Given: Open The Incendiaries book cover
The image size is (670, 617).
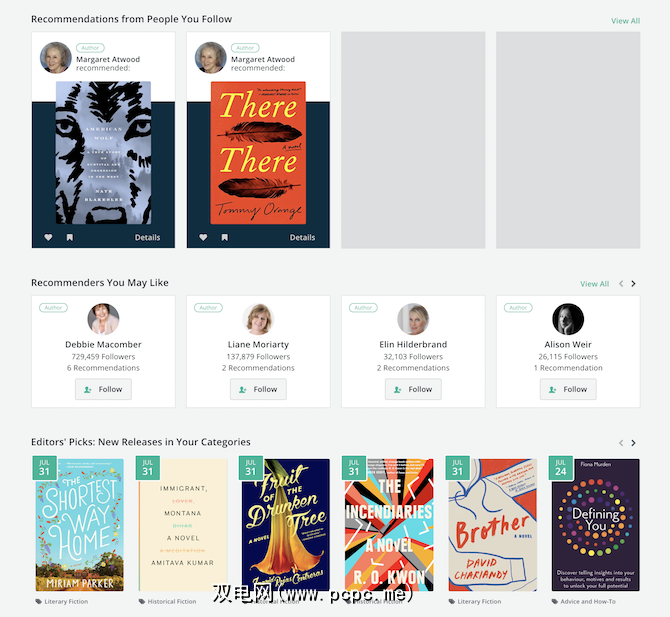Looking at the screenshot, I should click(x=389, y=525).
